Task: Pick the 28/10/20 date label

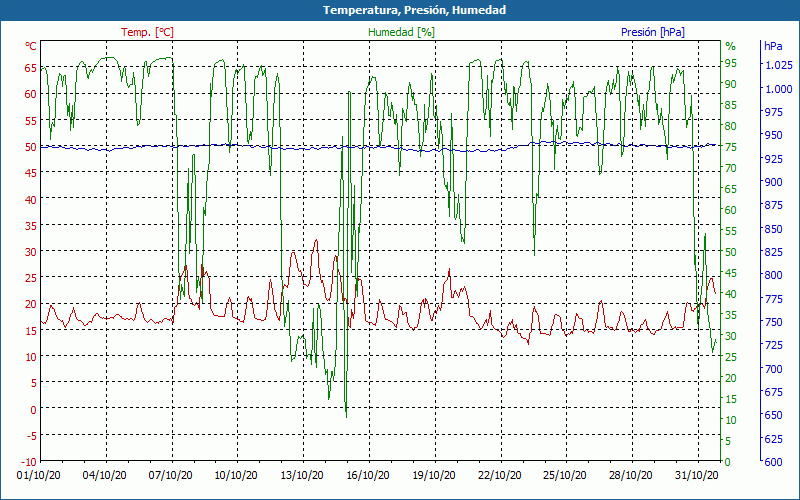Action: click(x=630, y=475)
